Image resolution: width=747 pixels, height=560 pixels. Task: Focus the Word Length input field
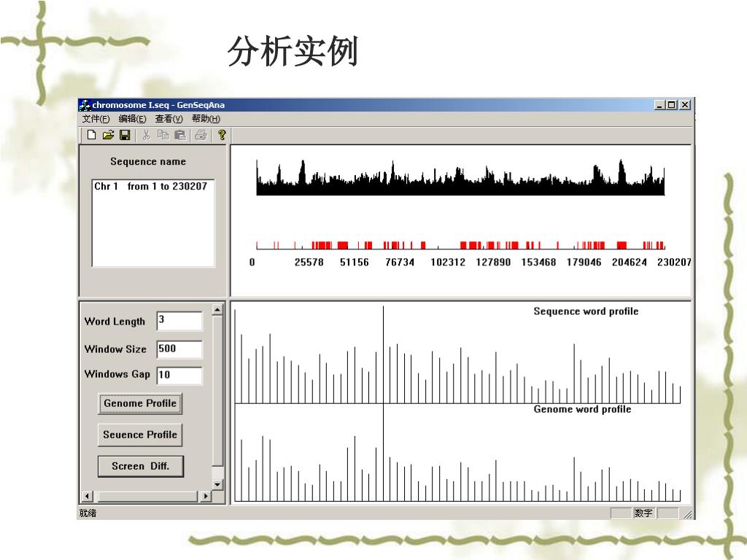pyautogui.click(x=179, y=321)
